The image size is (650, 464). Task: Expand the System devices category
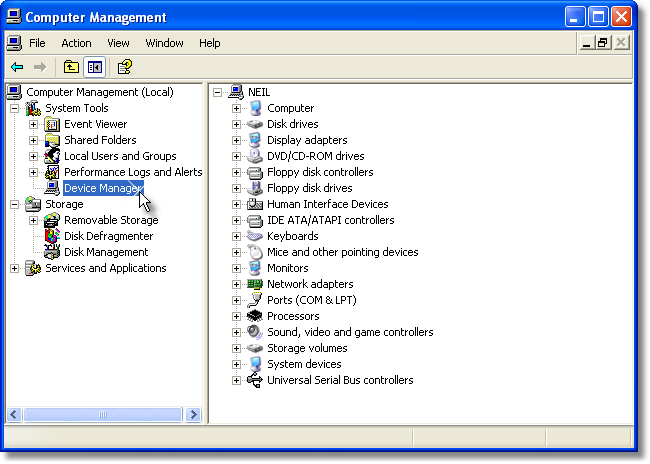pyautogui.click(x=236, y=364)
